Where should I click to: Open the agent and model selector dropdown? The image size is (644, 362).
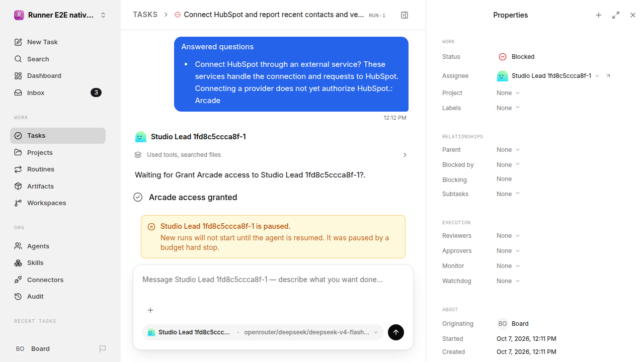(x=263, y=332)
